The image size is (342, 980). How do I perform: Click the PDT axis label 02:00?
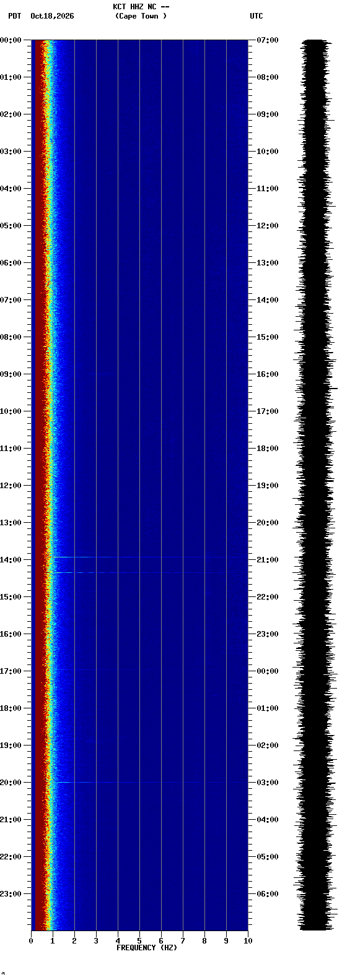click(11, 114)
